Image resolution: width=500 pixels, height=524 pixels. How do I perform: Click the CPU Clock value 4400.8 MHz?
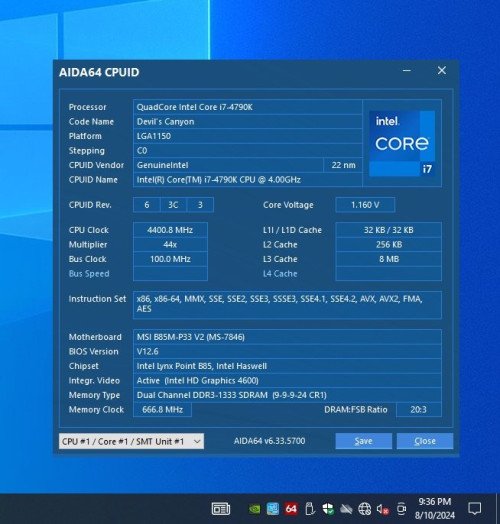click(x=170, y=230)
